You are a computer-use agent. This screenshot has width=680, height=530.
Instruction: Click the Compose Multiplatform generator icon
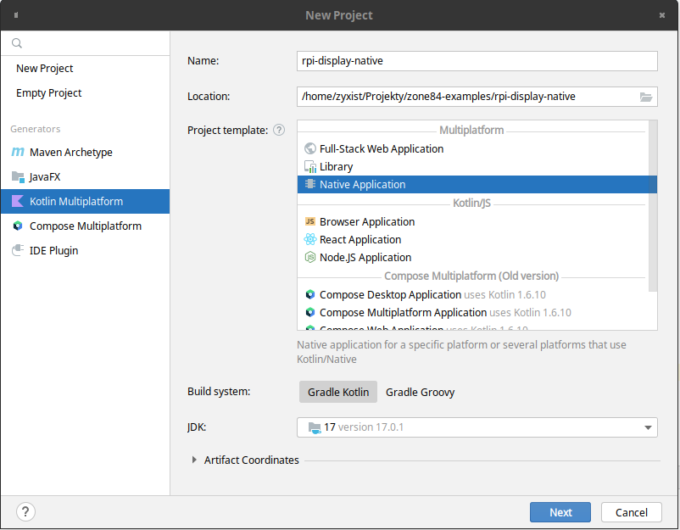click(x=18, y=226)
